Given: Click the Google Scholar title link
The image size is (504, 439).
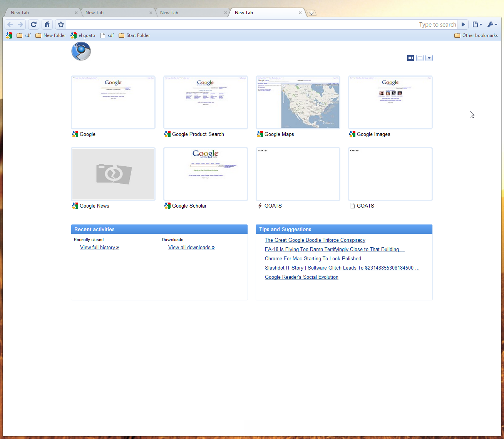Looking at the screenshot, I should 189,206.
